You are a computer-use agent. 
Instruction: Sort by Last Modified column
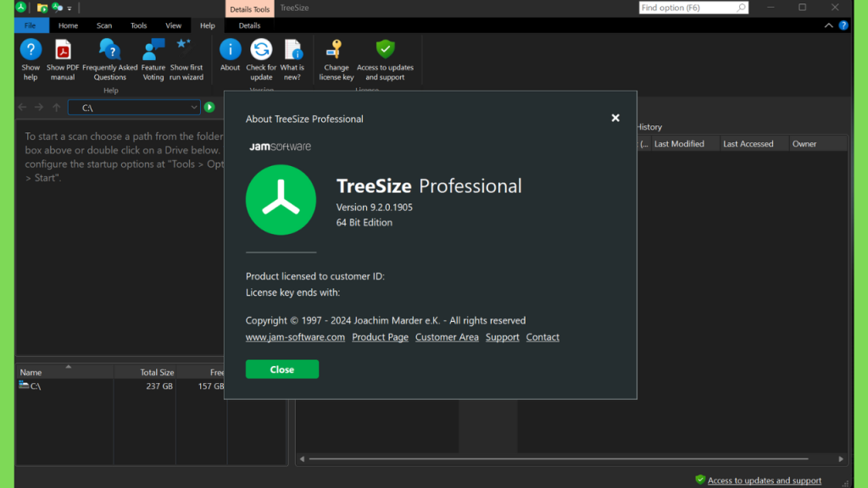click(x=685, y=144)
